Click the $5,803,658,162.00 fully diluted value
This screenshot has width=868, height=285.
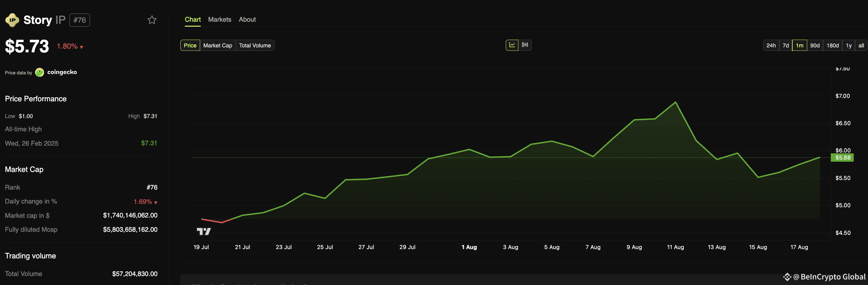[x=130, y=230]
